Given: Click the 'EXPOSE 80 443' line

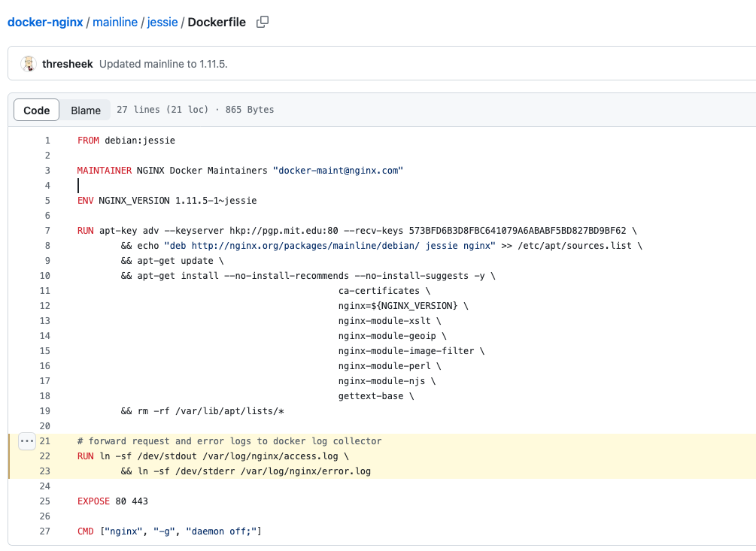Looking at the screenshot, I should 112,501.
